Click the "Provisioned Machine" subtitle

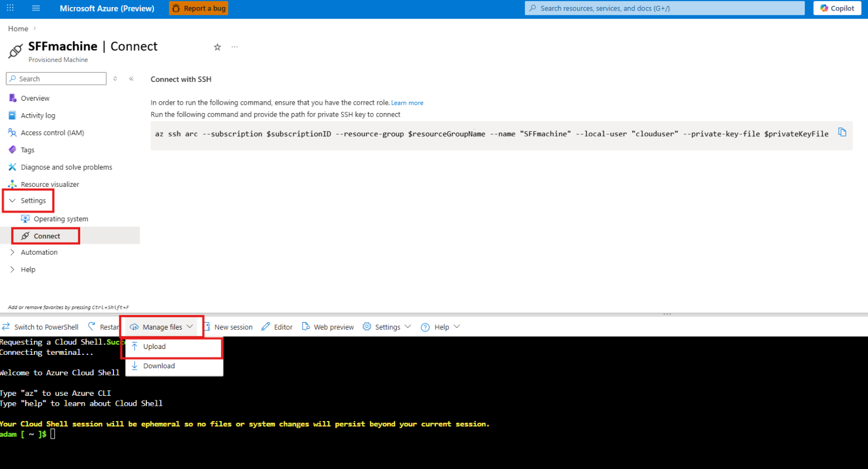click(x=58, y=60)
